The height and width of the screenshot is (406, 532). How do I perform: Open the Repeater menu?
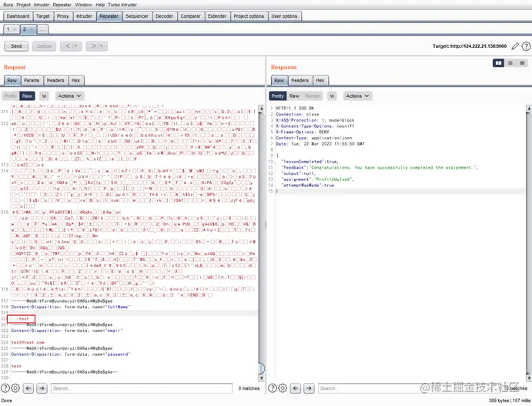[62, 5]
